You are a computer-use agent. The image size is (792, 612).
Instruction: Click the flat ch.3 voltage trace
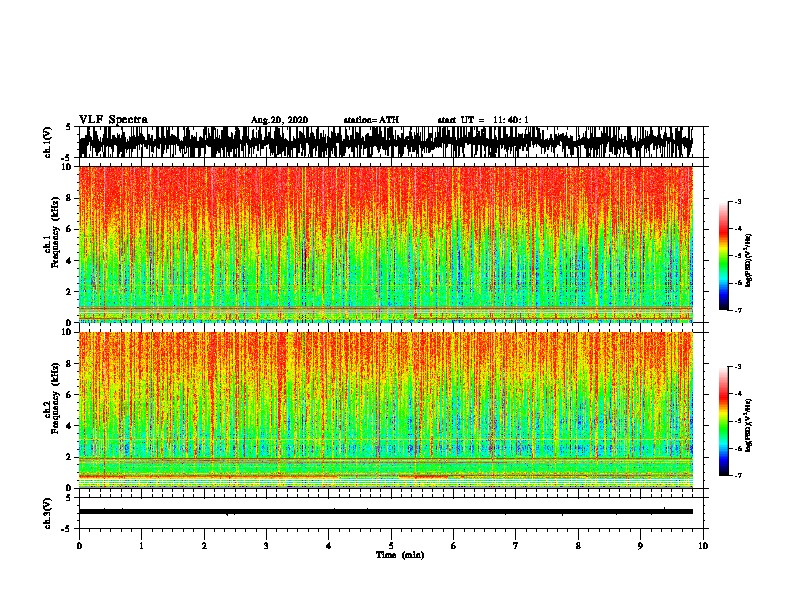386,512
